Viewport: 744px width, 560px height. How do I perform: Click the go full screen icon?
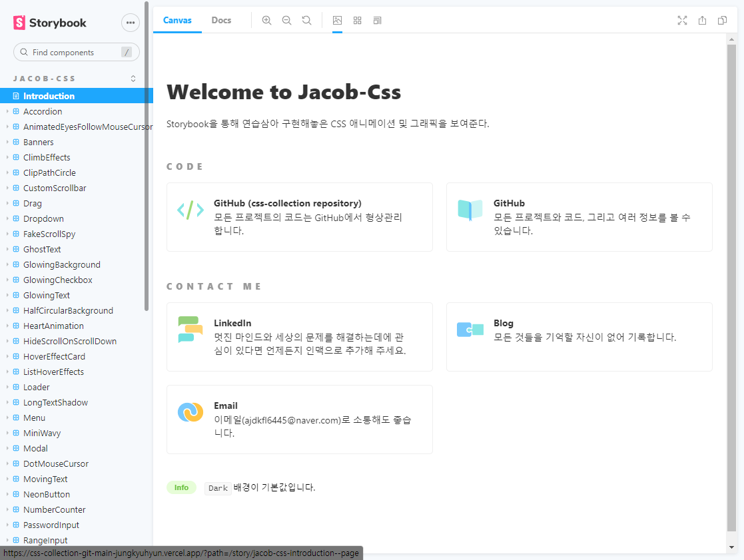pyautogui.click(x=682, y=21)
